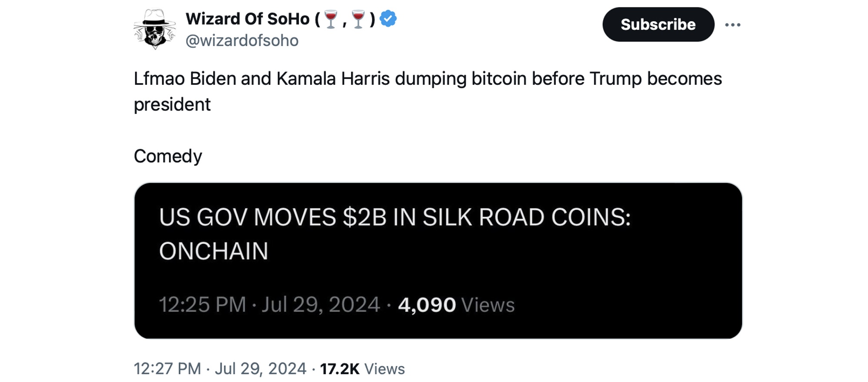Open the Wizard Of SoHo skull avatar

click(154, 29)
